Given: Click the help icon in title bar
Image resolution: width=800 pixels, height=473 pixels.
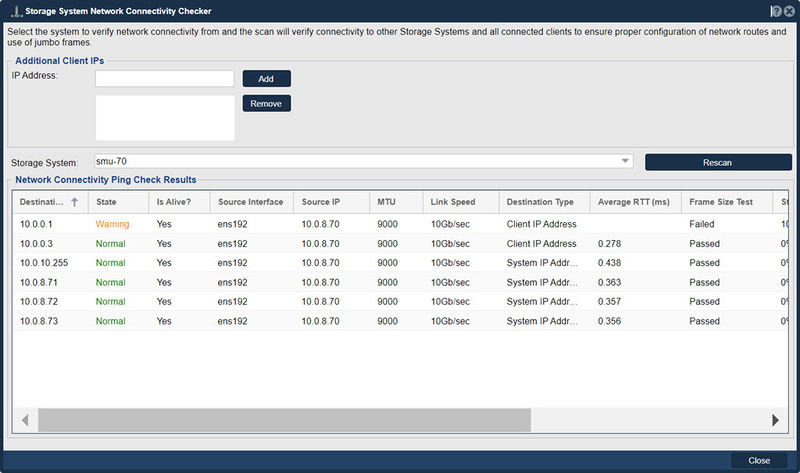Looking at the screenshot, I should [776, 11].
